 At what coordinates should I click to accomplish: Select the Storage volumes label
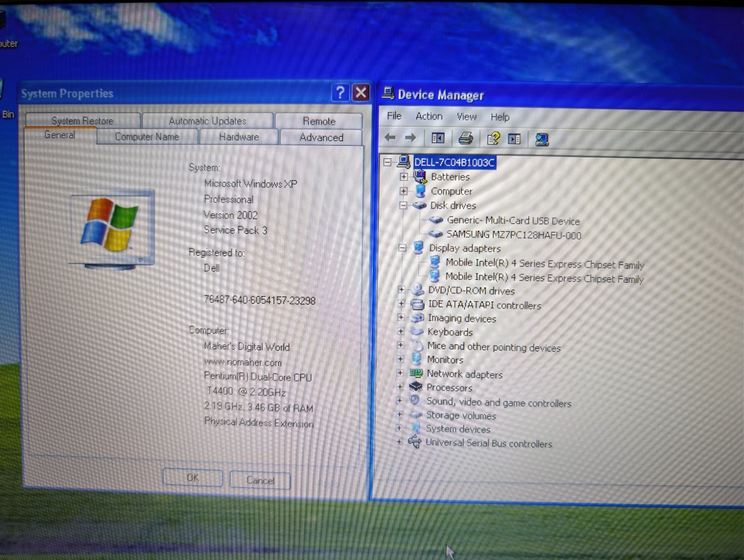tap(461, 415)
